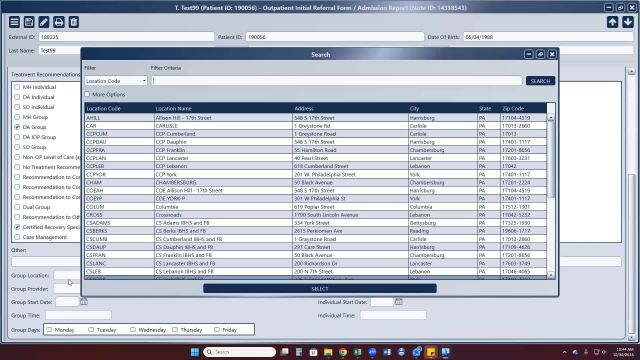
Task: Open the Group Start Date calendar icon
Action: tap(84, 302)
